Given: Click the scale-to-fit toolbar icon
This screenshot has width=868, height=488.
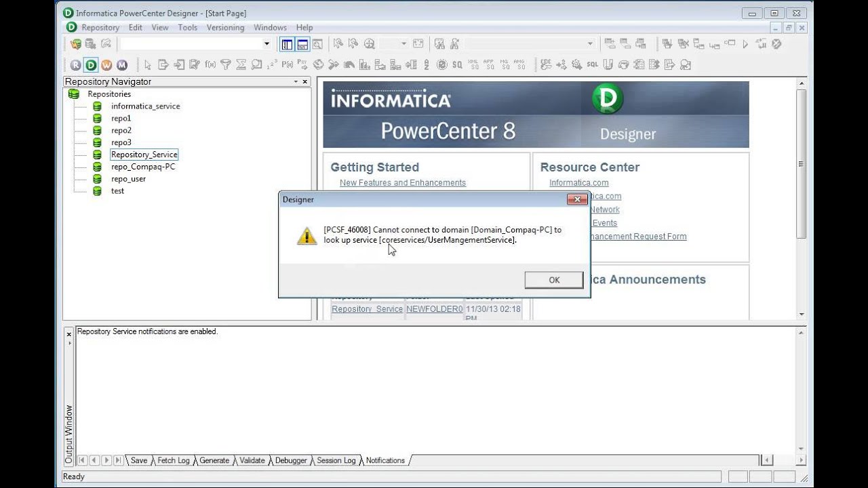Looking at the screenshot, I should tap(418, 44).
